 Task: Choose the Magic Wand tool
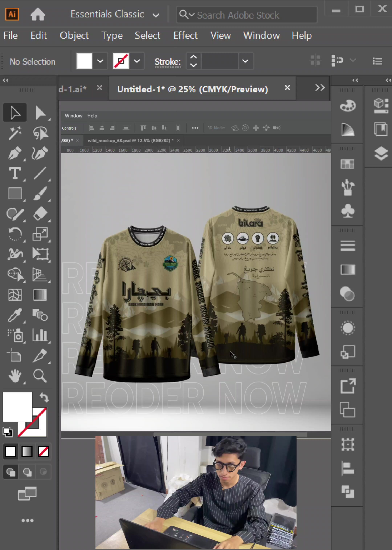(15, 133)
